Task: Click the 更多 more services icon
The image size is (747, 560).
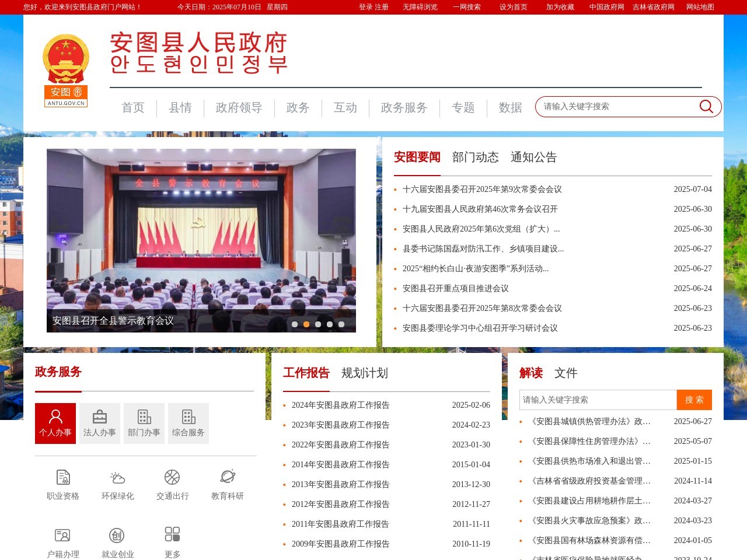Action: click(x=172, y=540)
